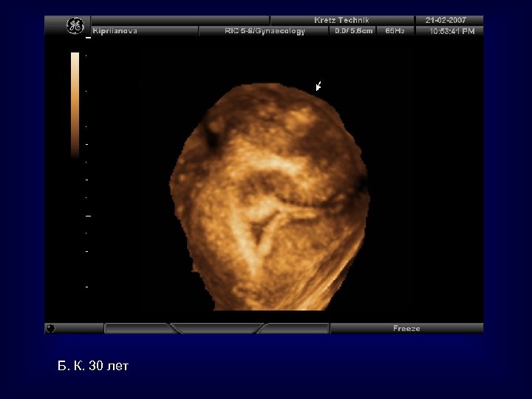Click the date 21-02-2007

click(446, 20)
